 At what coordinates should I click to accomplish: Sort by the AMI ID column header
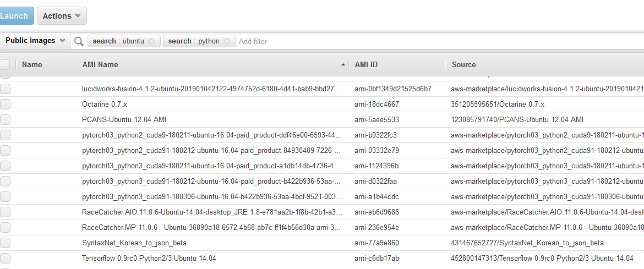pos(367,64)
